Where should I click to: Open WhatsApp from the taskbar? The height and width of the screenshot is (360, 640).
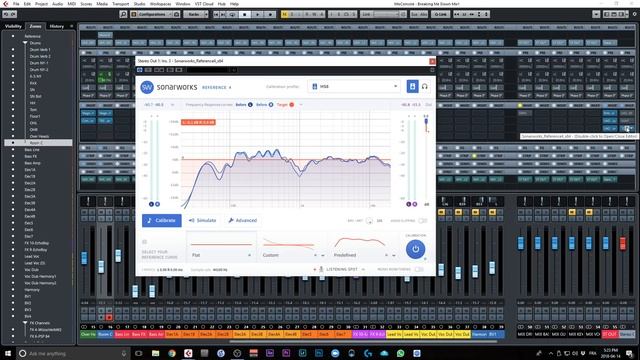(400, 353)
